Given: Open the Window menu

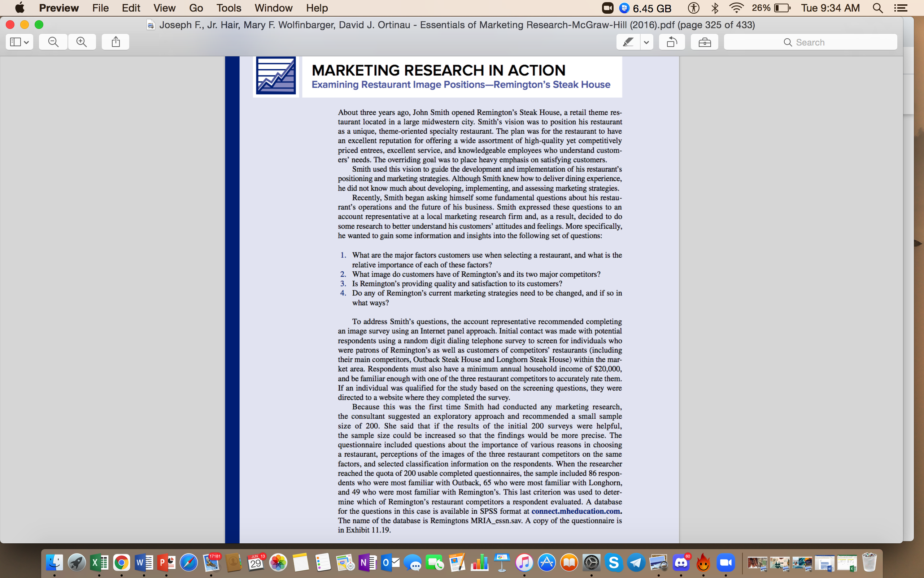Looking at the screenshot, I should click(x=273, y=8).
